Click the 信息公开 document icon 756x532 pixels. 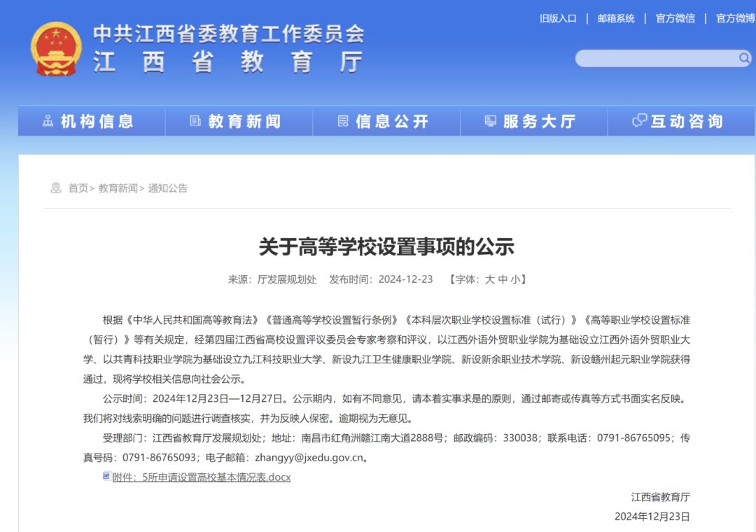coord(343,121)
